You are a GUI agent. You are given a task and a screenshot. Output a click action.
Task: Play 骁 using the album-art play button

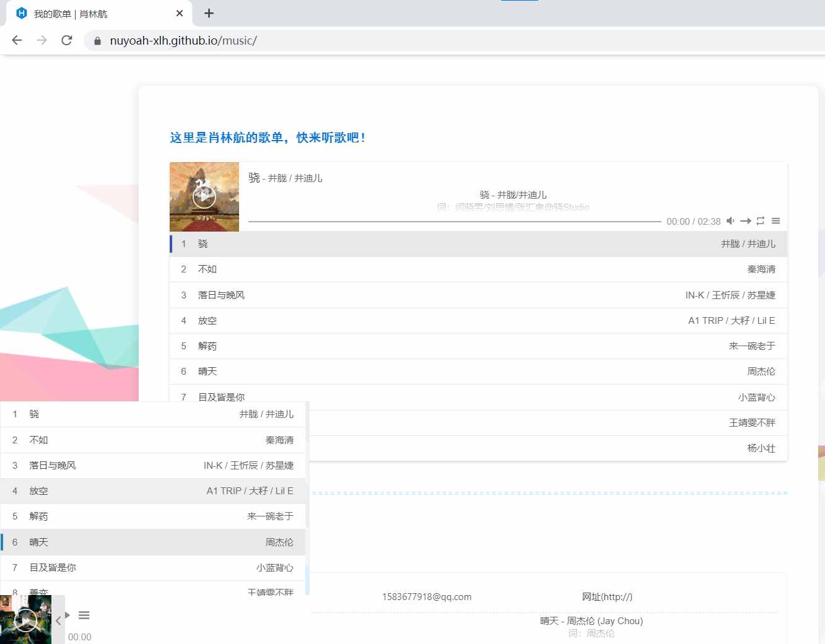point(204,197)
